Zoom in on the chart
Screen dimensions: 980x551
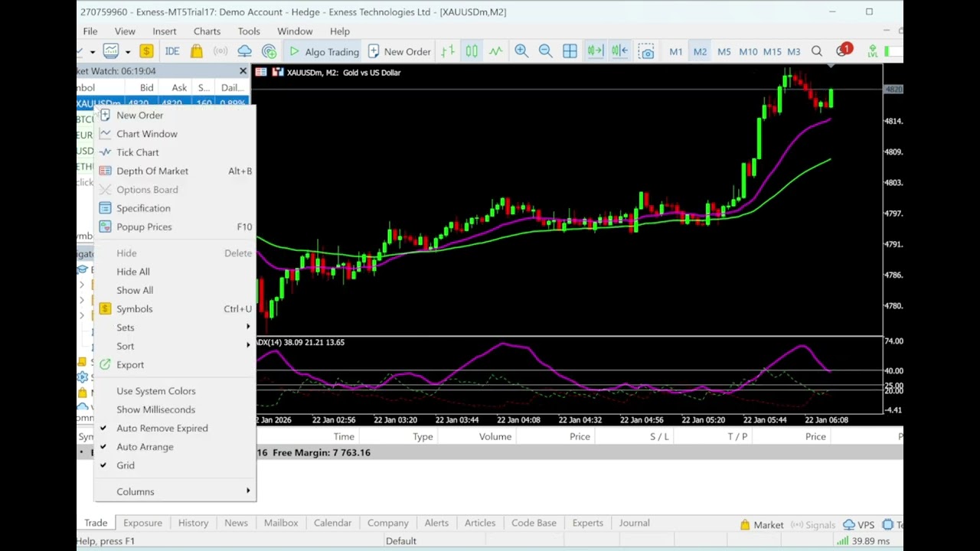pos(521,51)
